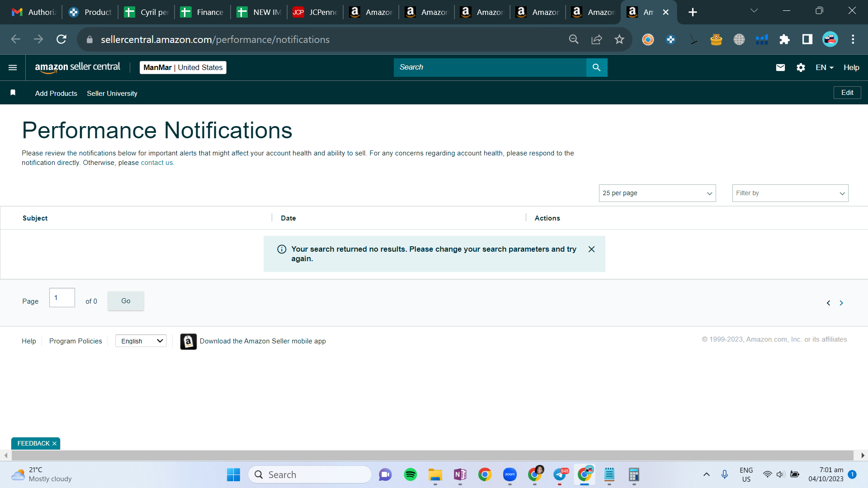The width and height of the screenshot is (868, 488).
Task: Open the Settings gear icon
Action: click(801, 67)
